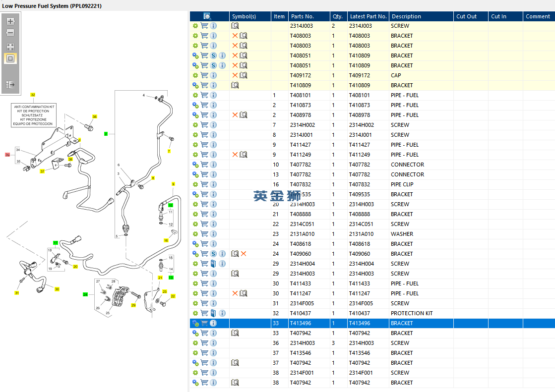555x392 pixels.
Task: Toggle the highlighted single-frame view button
Action: click(x=10, y=58)
